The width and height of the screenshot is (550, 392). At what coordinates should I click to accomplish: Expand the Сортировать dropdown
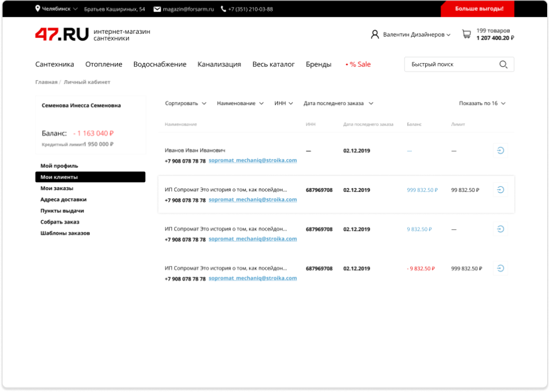pyautogui.click(x=186, y=104)
